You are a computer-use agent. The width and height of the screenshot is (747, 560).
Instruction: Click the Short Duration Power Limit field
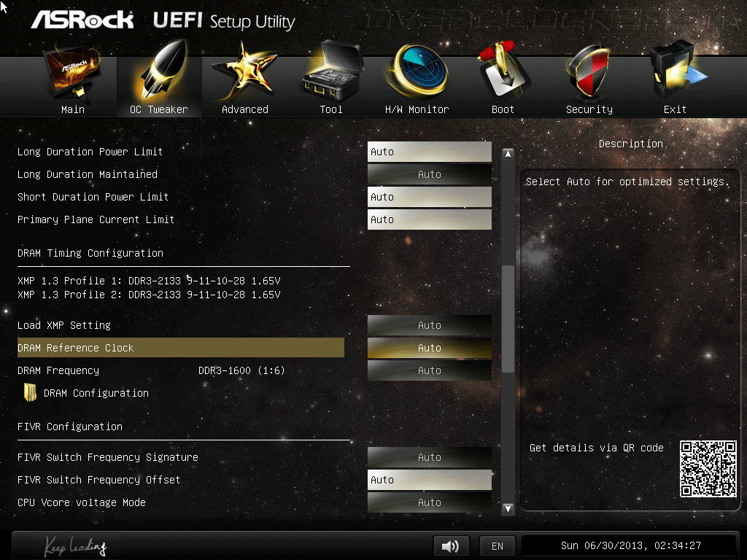click(x=429, y=197)
